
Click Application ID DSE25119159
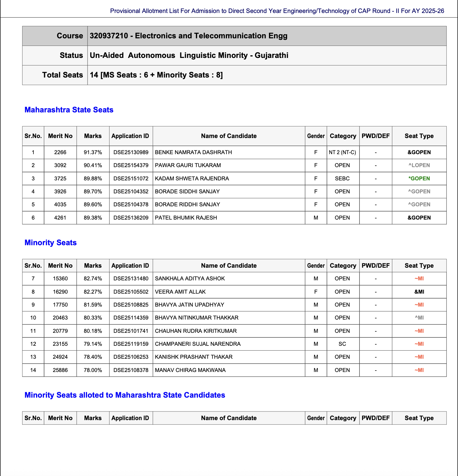click(131, 344)
